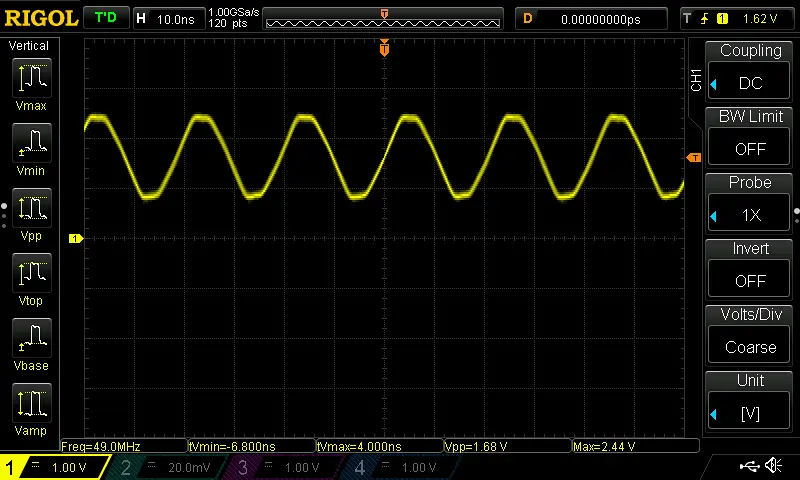Click the Vertical menu heading
Image resolution: width=800 pixels, height=480 pixels.
(29, 46)
